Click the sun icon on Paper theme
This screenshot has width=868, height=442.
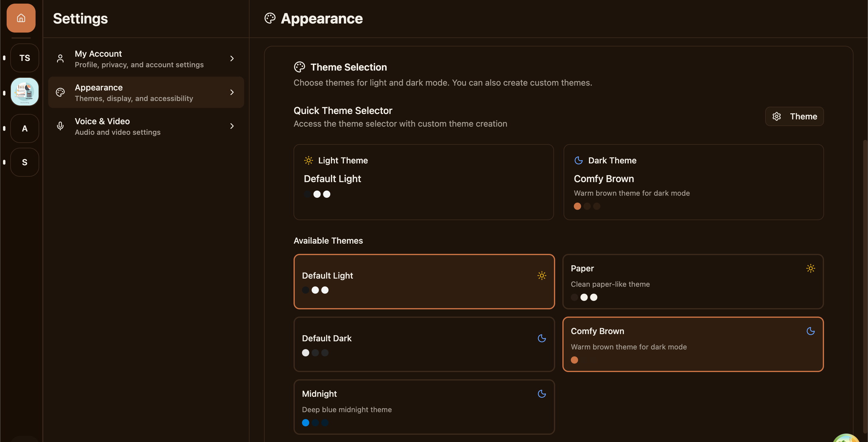pos(810,268)
